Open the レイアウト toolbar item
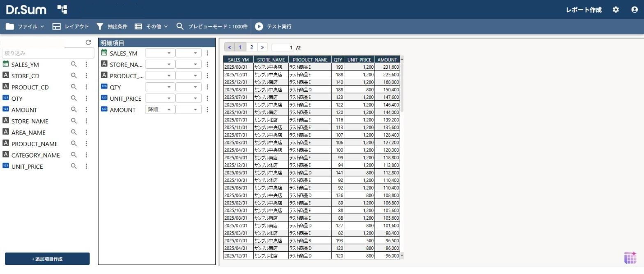This screenshot has height=274, width=644. point(71,26)
